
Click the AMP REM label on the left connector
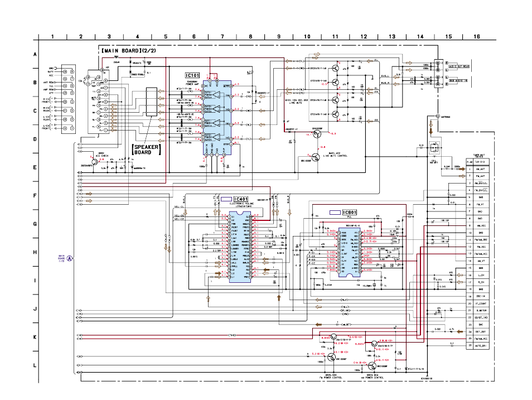[49, 90]
